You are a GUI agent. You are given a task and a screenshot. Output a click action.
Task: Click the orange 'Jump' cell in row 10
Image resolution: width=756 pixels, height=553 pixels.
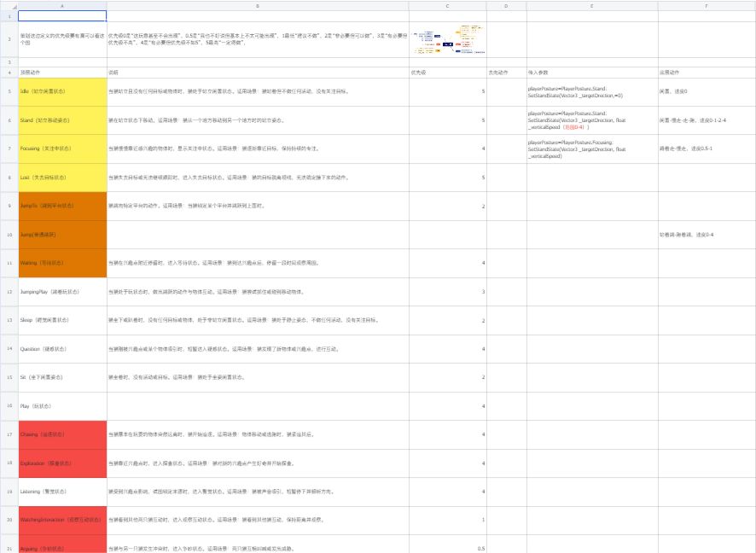62,235
